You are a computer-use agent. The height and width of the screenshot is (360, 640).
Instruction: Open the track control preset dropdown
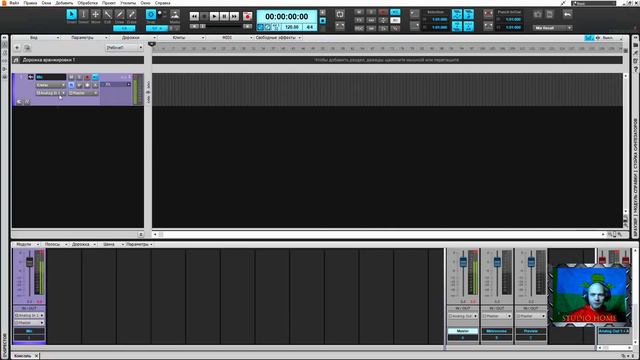pos(124,48)
